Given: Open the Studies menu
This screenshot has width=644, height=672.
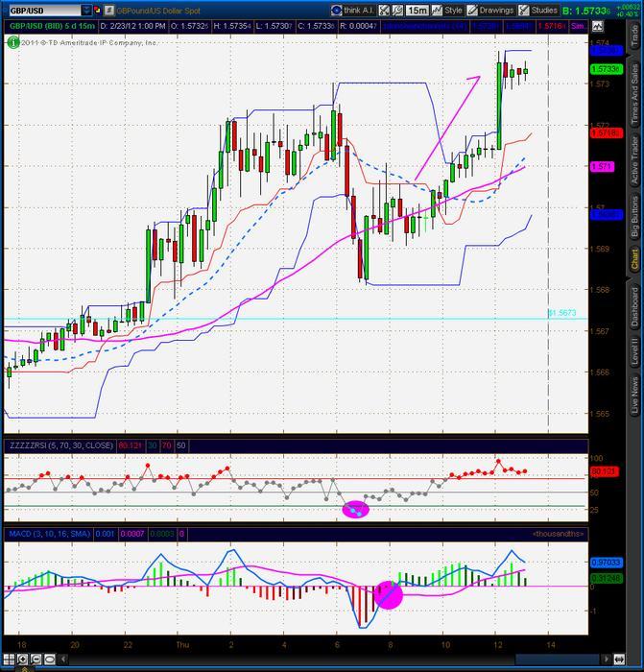Looking at the screenshot, I should [x=538, y=10].
